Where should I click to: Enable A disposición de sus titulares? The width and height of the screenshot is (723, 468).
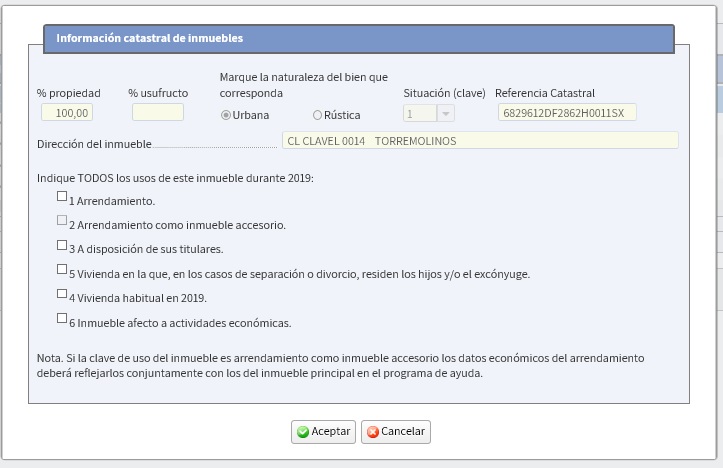[62, 245]
